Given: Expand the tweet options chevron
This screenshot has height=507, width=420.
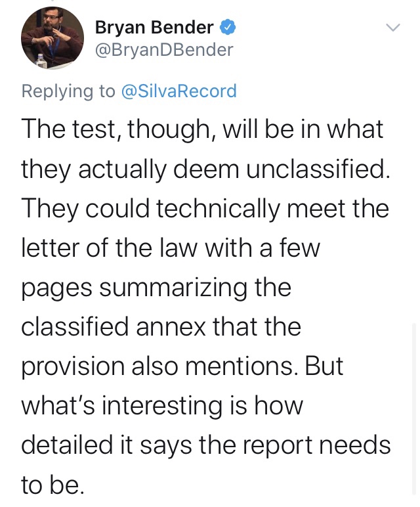Looking at the screenshot, I should point(392,28).
